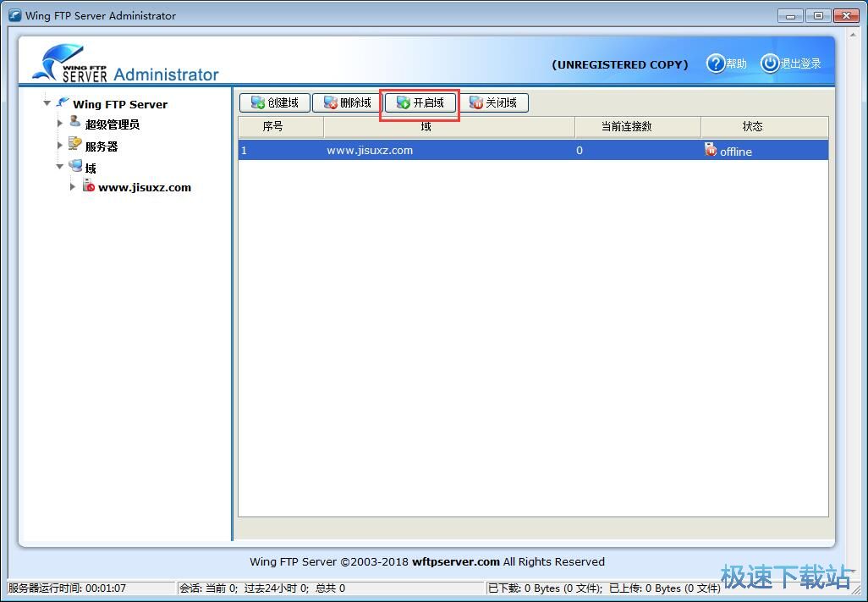Maximize the Wing FTP Server Administrator window
The image size is (868, 602).
tap(817, 15)
